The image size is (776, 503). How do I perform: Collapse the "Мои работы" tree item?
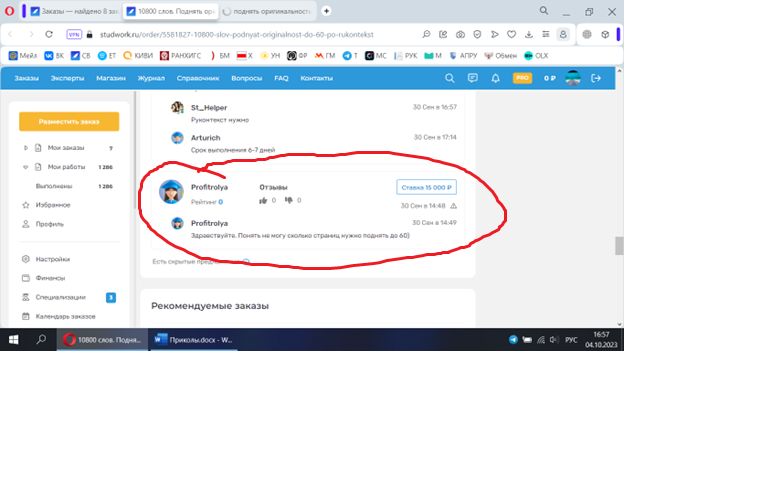click(26, 167)
